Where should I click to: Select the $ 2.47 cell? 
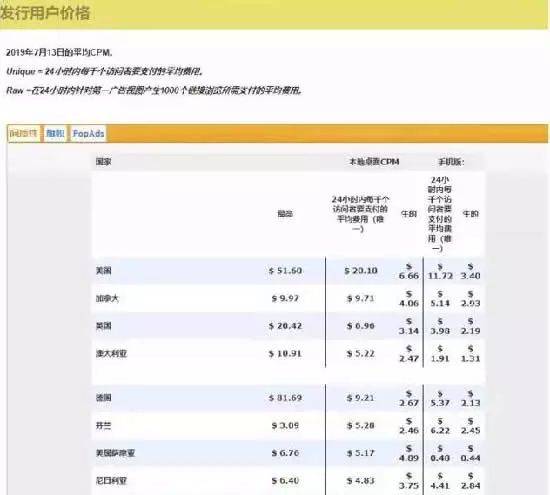tap(409, 354)
